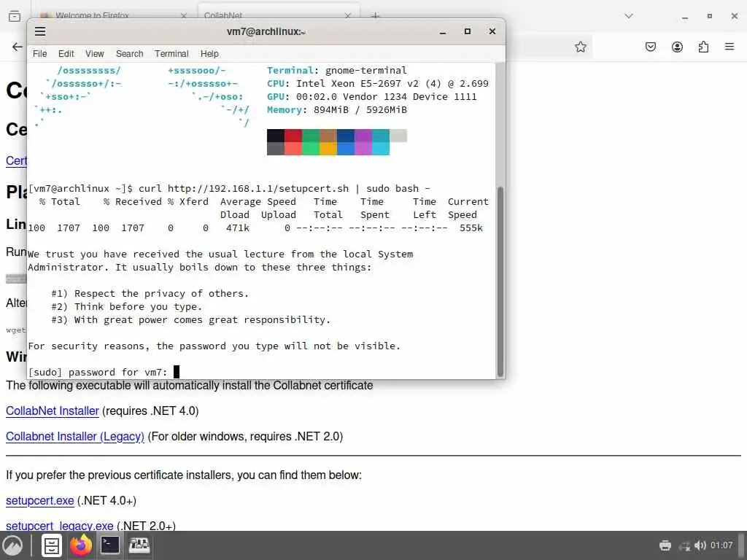Click the 'GPU: 00:02.0 Vendor 1234' line

click(x=371, y=97)
